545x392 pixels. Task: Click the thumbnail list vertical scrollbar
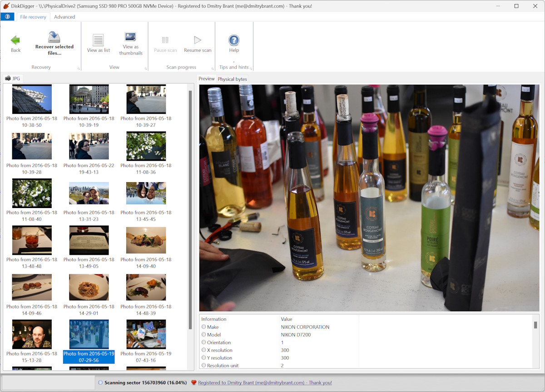[x=190, y=209]
